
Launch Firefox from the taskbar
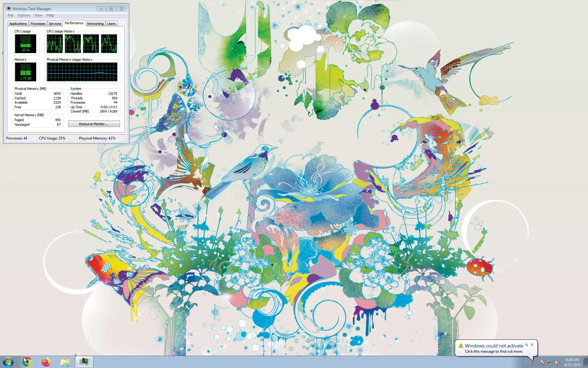pyautogui.click(x=46, y=362)
